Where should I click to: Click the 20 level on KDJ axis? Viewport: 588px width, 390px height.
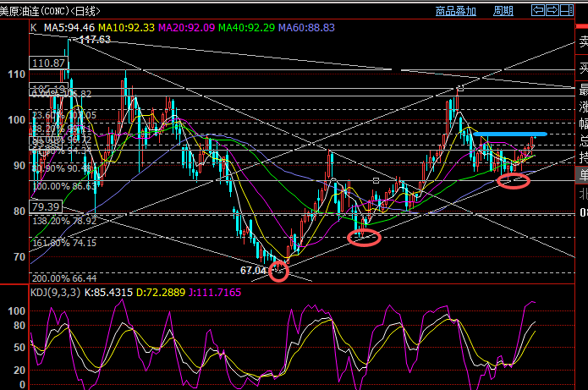tap(19, 371)
